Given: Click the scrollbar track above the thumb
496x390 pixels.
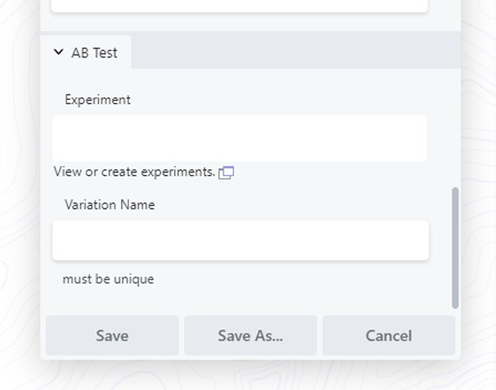Looking at the screenshot, I should tap(455, 127).
